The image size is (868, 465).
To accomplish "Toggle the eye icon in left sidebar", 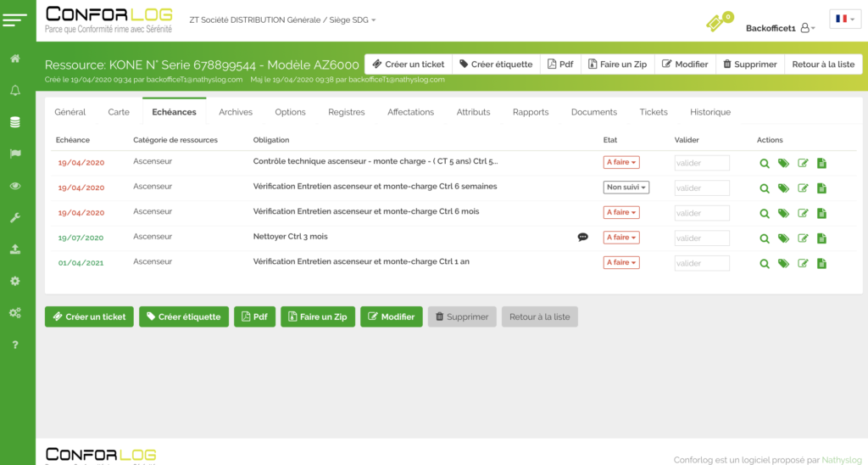I will 15,186.
